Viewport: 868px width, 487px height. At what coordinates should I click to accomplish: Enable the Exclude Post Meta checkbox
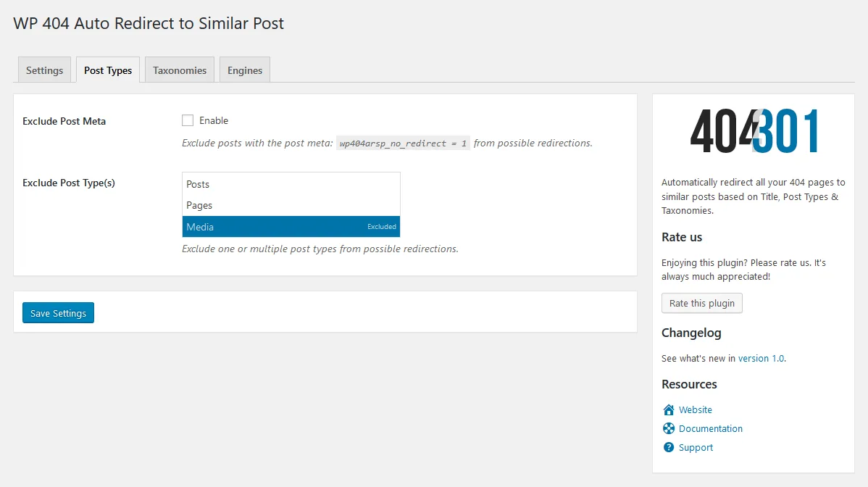[x=188, y=120]
